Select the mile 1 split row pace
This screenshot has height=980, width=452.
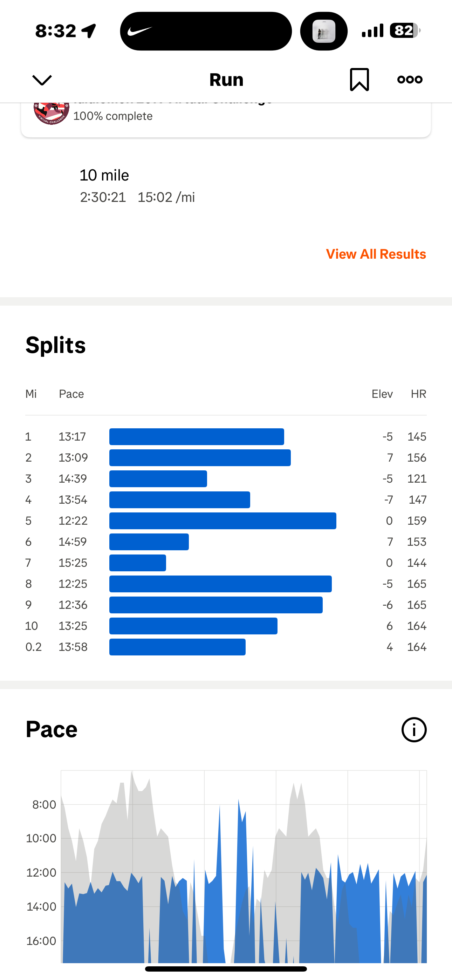pos(72,437)
